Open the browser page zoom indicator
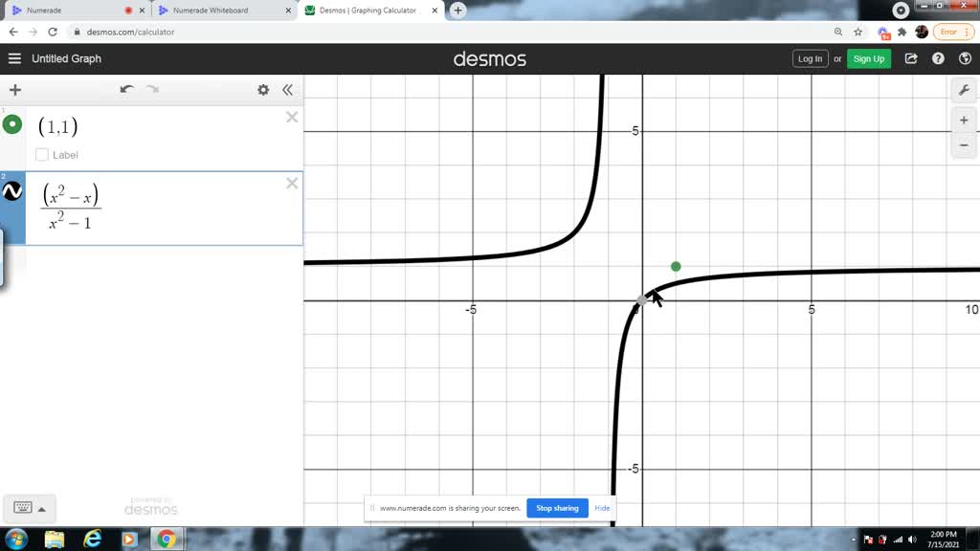The width and height of the screenshot is (980, 551). [838, 32]
